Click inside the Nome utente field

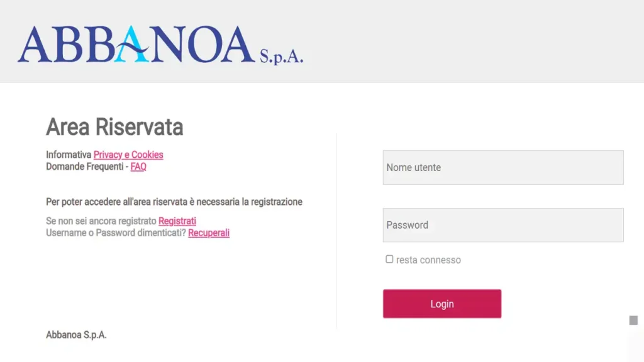503,167
